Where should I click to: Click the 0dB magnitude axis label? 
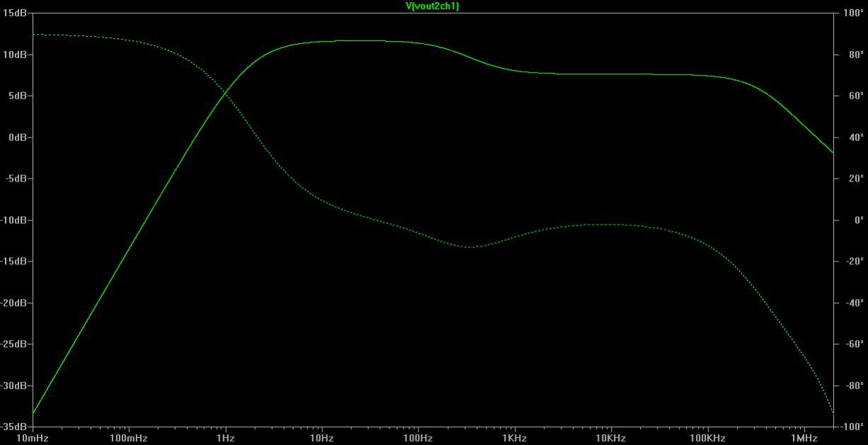point(17,137)
